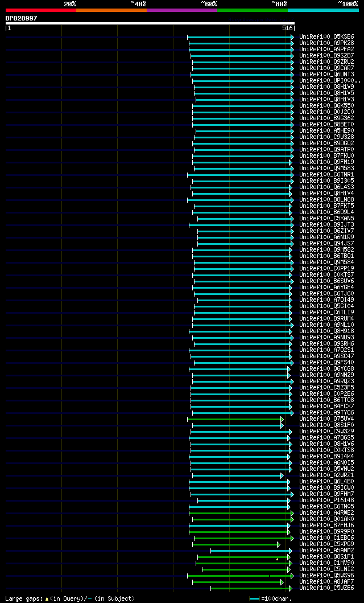Open the truncated UniRef100_UPI000.. hit
Image resolution: width=364 pixels, height=603 pixels.
330,81
